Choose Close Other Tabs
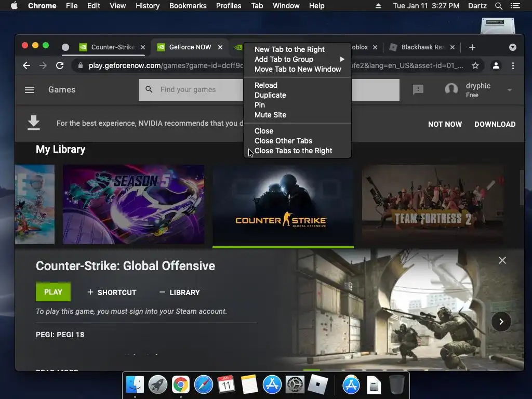The image size is (532, 399). 297,141
